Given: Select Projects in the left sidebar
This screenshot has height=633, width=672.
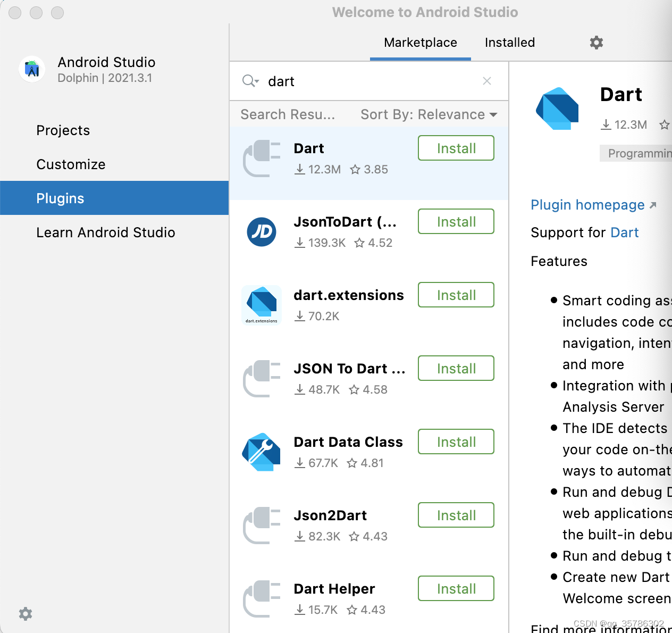Looking at the screenshot, I should [63, 130].
